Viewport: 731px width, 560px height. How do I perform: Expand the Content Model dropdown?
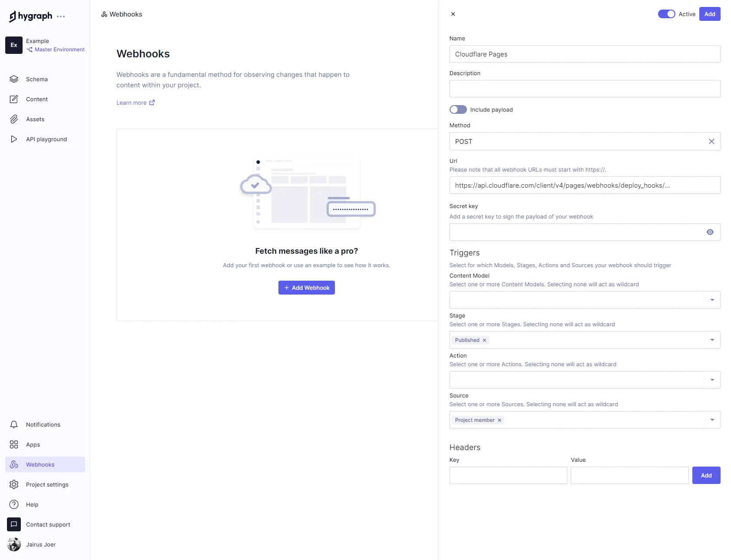coord(711,299)
